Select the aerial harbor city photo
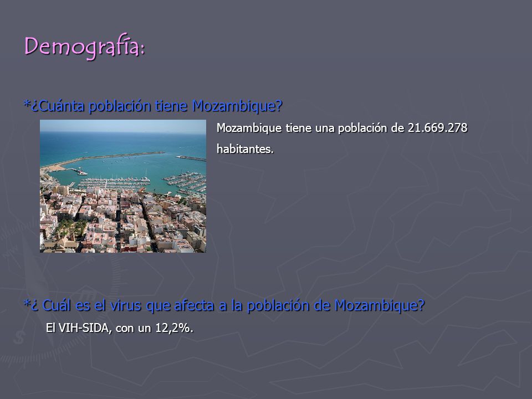This screenshot has width=532, height=399. [123, 186]
